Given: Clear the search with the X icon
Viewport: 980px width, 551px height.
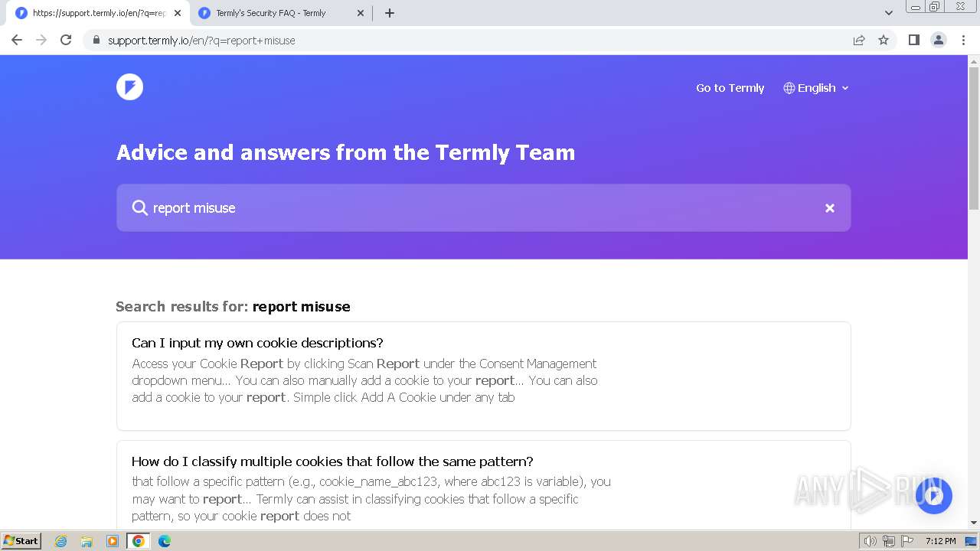Looking at the screenshot, I should [829, 208].
